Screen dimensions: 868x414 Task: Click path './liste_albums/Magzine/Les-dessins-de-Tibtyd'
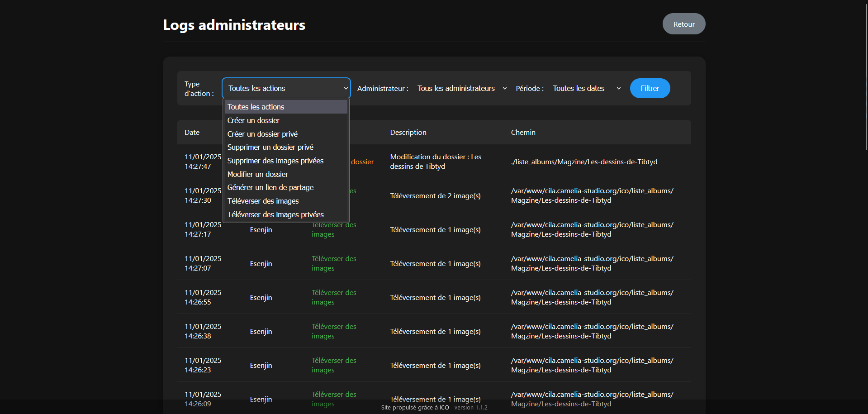[584, 162]
